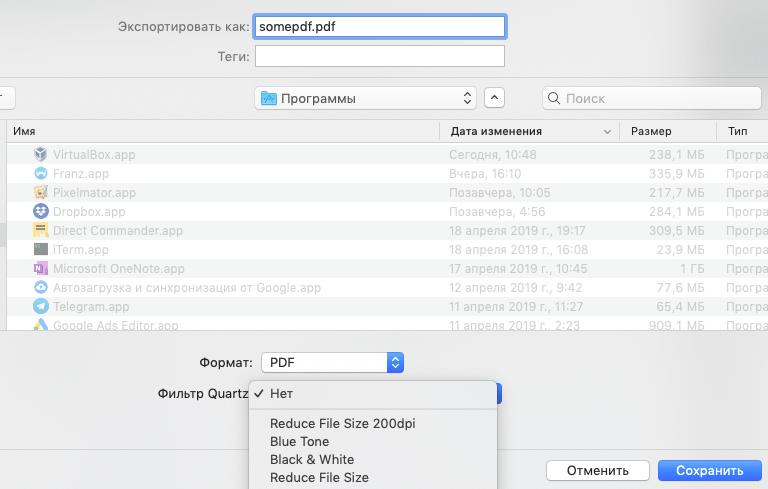Open the Программы location dropdown
Image resolution: width=768 pixels, height=489 pixels.
[x=365, y=98]
